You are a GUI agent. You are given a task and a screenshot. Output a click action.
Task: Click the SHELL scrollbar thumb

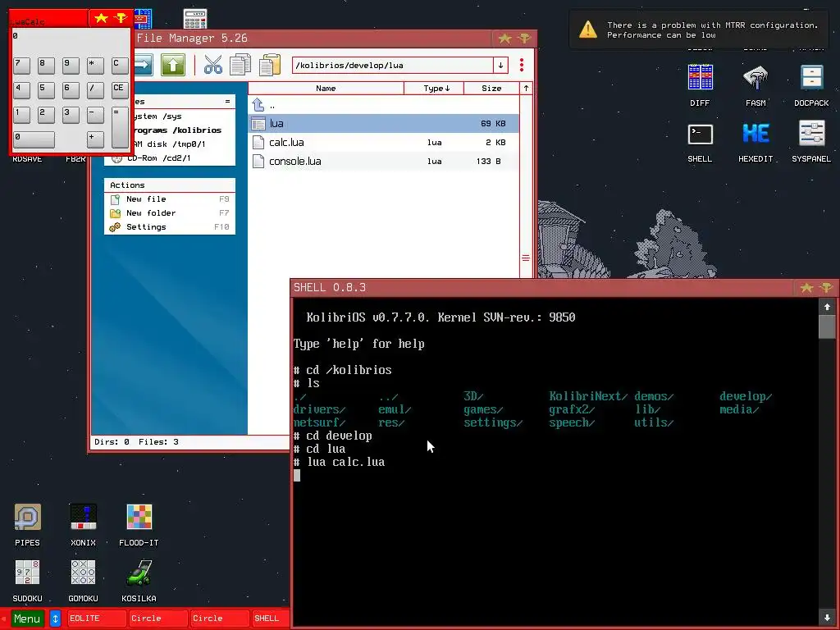(827, 326)
